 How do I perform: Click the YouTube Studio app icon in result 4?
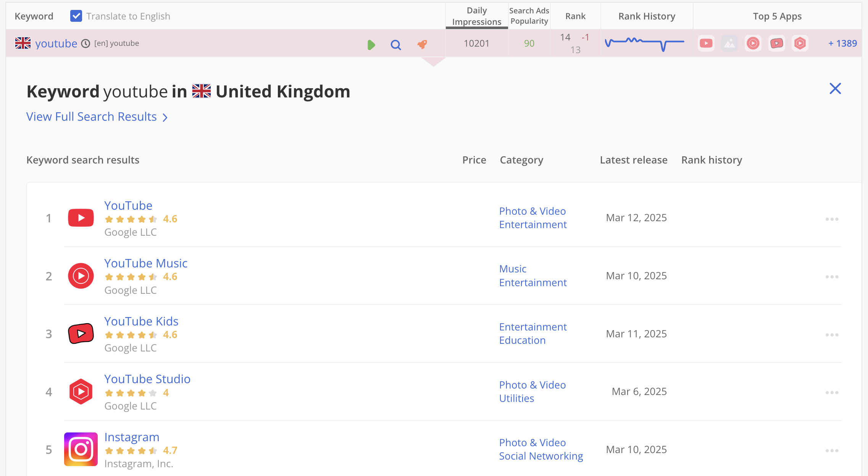(81, 392)
